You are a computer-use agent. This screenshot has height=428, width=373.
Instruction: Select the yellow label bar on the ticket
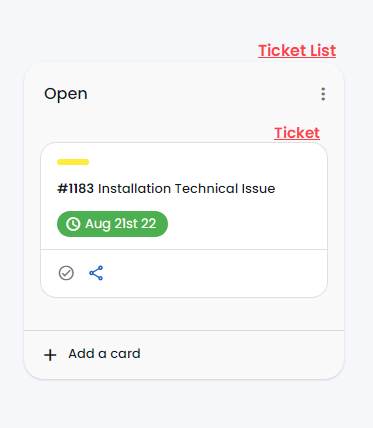(73, 162)
